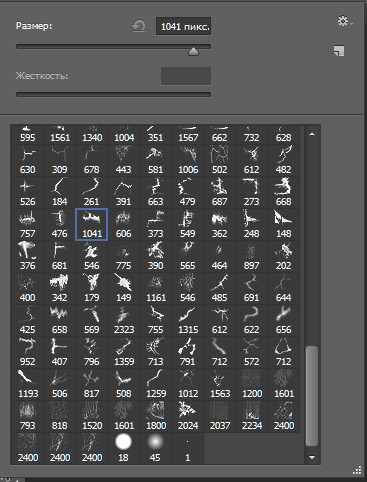The image size is (367, 482).
Task: Select brush preset 342
Action: [x=60, y=289]
